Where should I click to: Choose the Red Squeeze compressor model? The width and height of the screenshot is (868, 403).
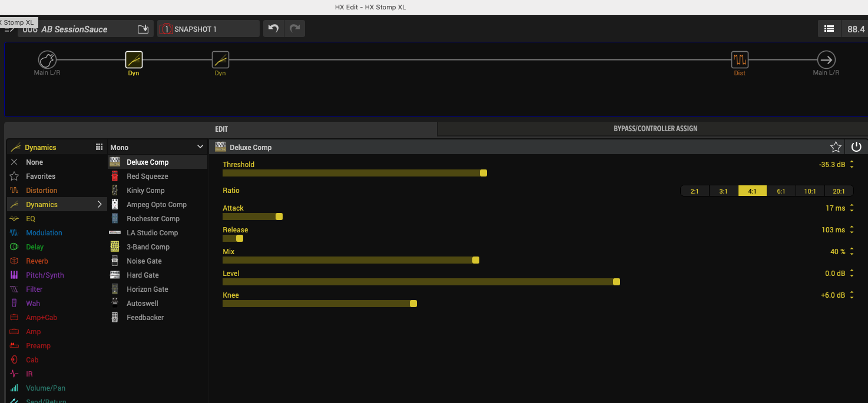point(158,176)
